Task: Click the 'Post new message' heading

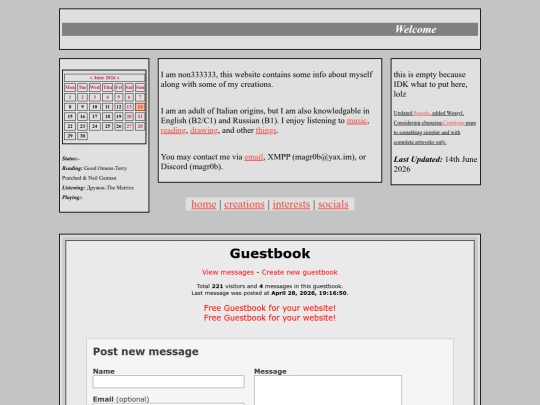Action: [x=146, y=351]
